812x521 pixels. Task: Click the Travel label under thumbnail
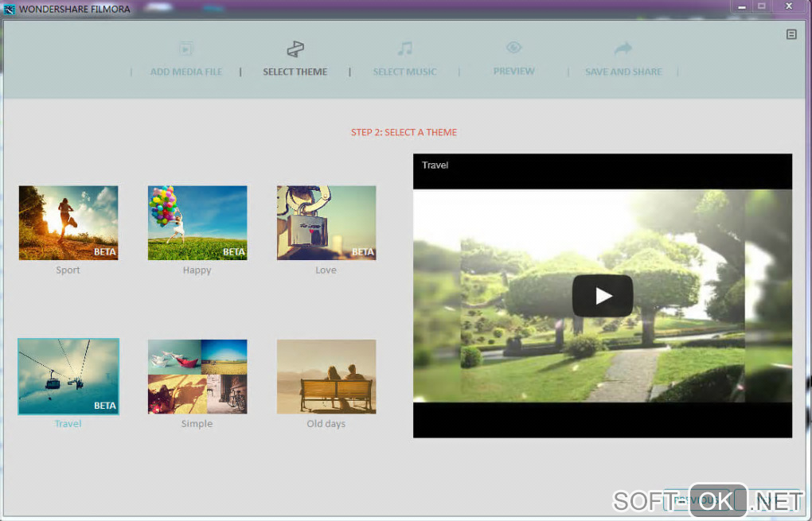coord(68,424)
